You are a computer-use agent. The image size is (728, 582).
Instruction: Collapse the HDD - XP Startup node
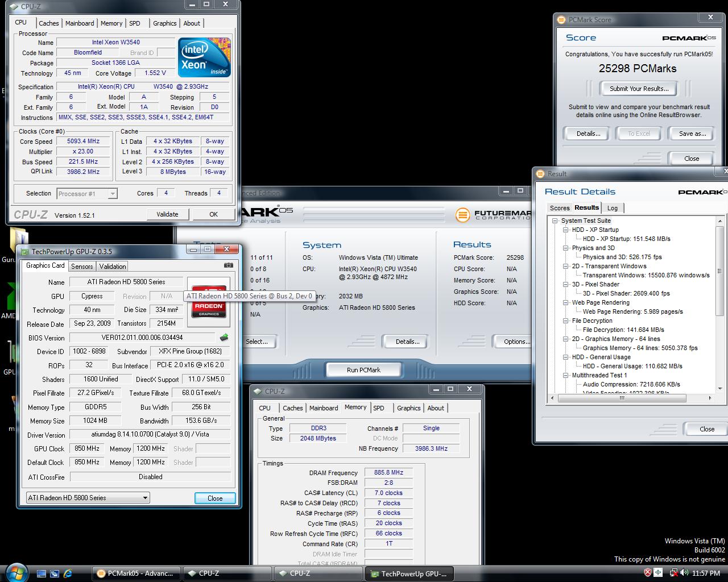(566, 230)
